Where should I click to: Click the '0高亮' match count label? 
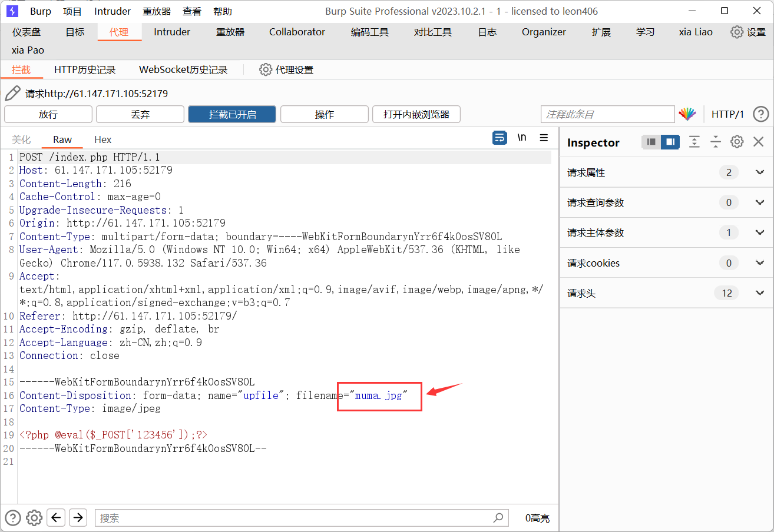(537, 518)
